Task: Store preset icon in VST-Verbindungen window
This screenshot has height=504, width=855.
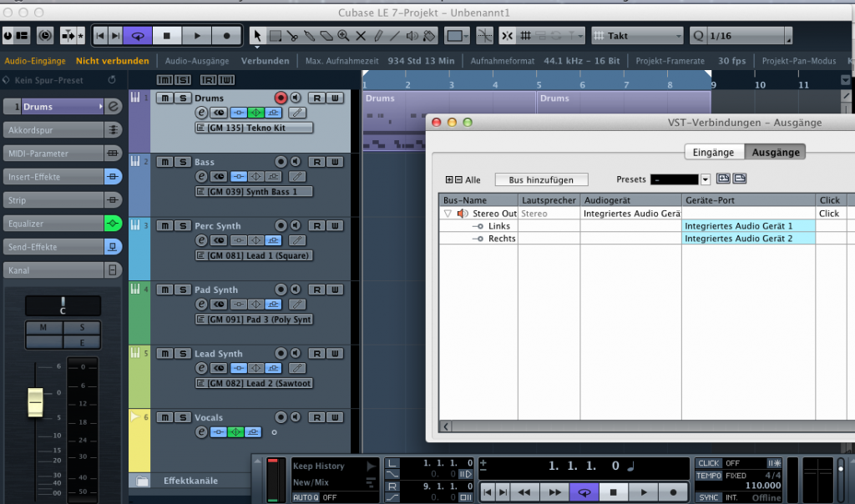Action: click(x=723, y=179)
